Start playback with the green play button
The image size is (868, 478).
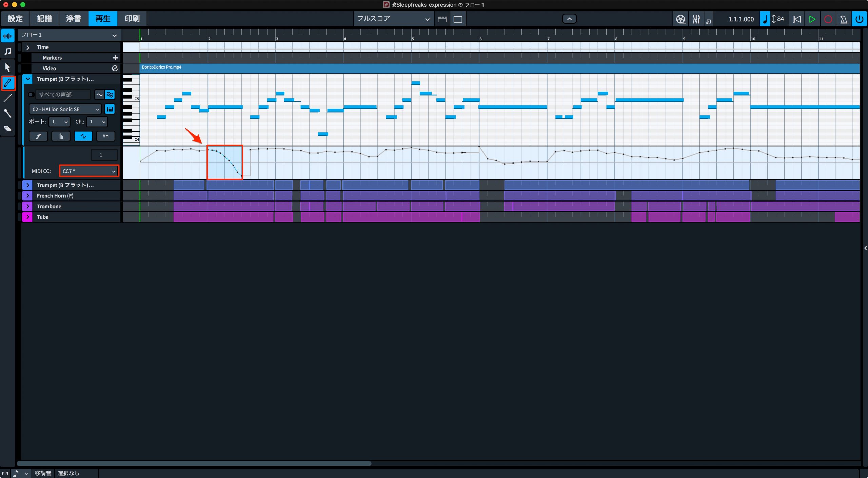812,19
